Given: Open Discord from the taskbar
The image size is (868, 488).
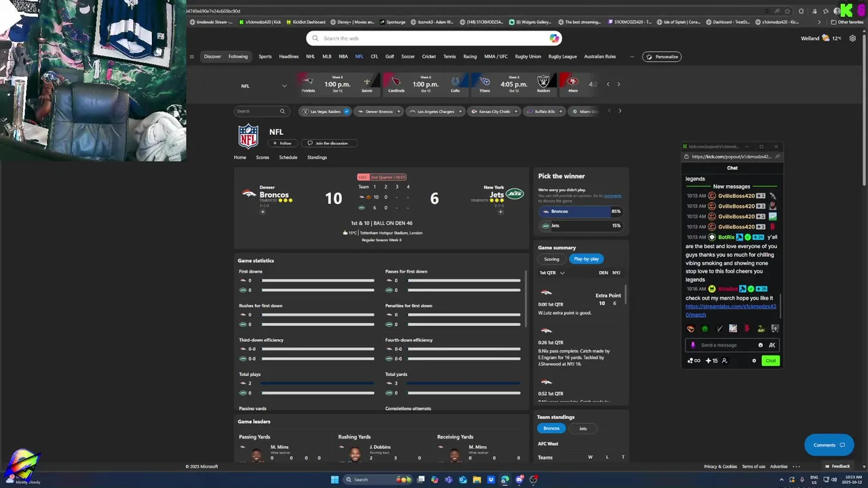Looking at the screenshot, I should click(519, 479).
